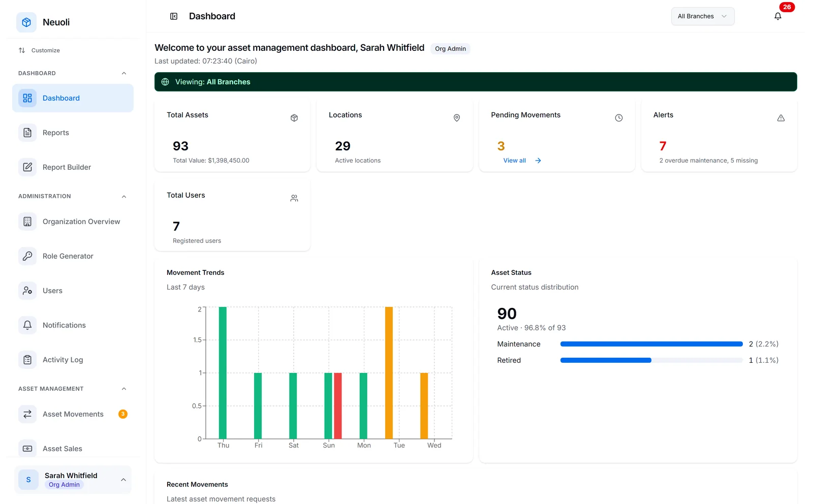Click the Notifications bell icon in sidebar
Image resolution: width=813 pixels, height=504 pixels.
27,325
